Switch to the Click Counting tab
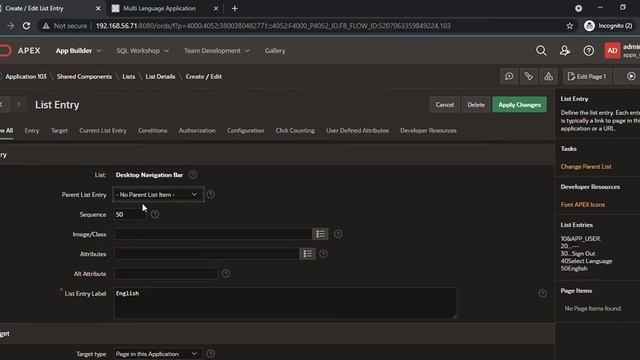Screen dimensions: 640x360 (x=295, y=131)
